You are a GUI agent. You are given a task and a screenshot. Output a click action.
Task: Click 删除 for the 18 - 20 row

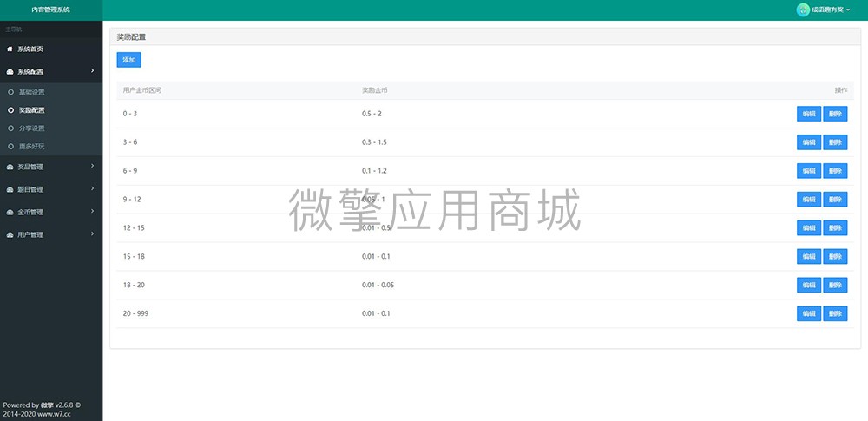tap(835, 285)
